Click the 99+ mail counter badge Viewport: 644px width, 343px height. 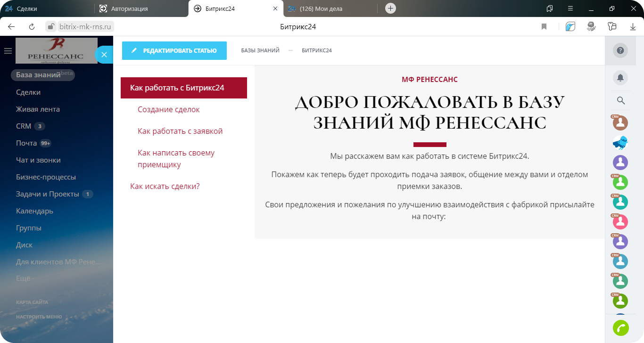(45, 143)
